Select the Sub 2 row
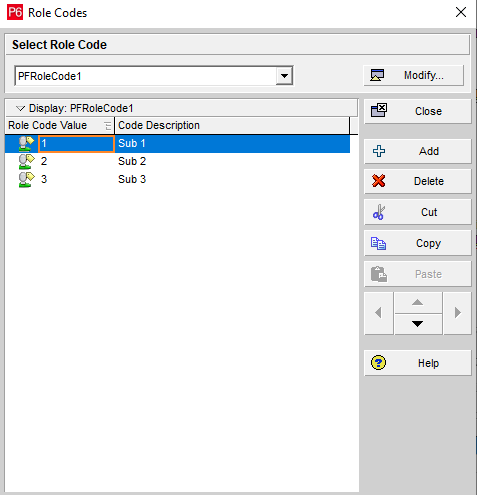The width and height of the screenshot is (477, 495). pos(177,161)
